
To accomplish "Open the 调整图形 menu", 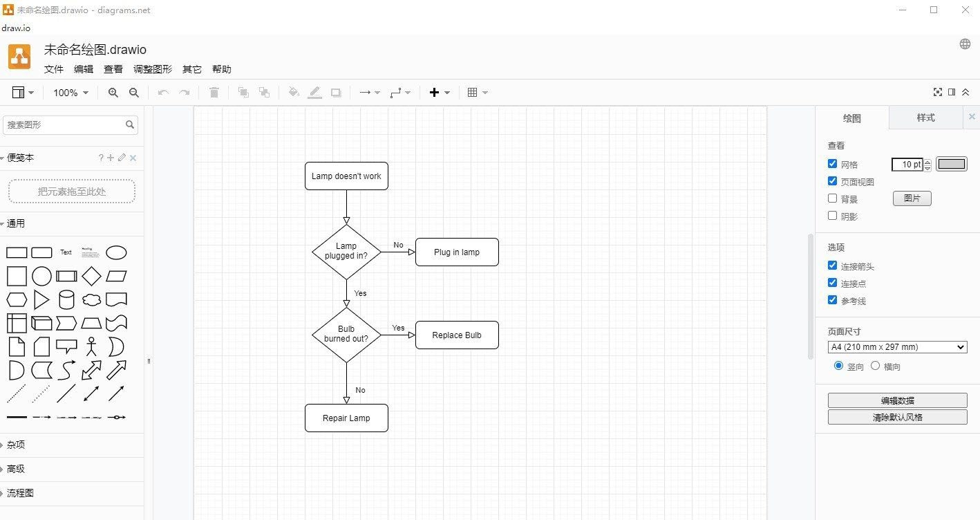I will [x=153, y=69].
